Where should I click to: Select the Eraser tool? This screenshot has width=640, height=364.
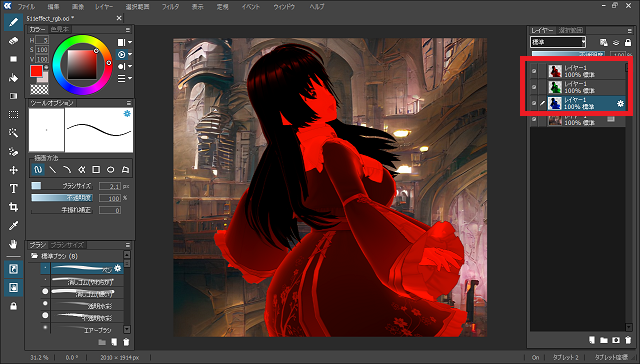click(x=13, y=41)
